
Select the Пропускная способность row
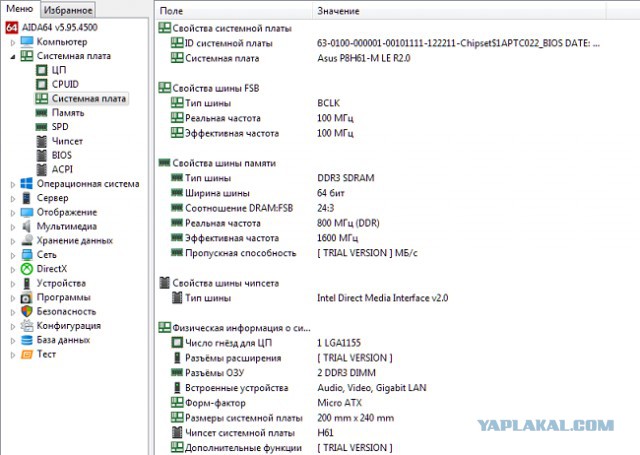point(294,253)
